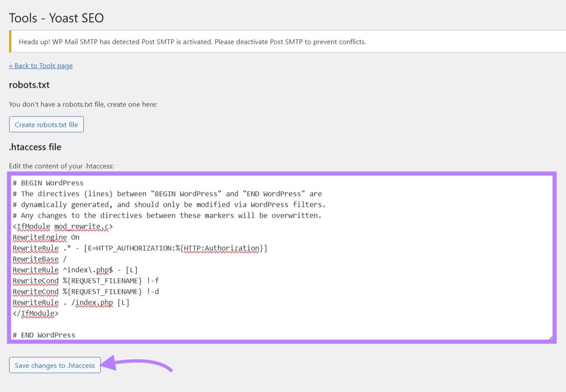Open the Back to Tools page link
The image size is (566, 392).
tap(40, 66)
